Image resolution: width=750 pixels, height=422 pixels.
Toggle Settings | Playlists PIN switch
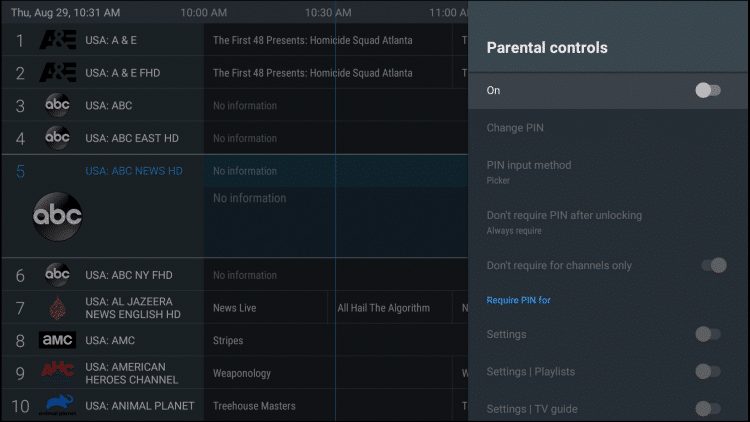pos(708,371)
